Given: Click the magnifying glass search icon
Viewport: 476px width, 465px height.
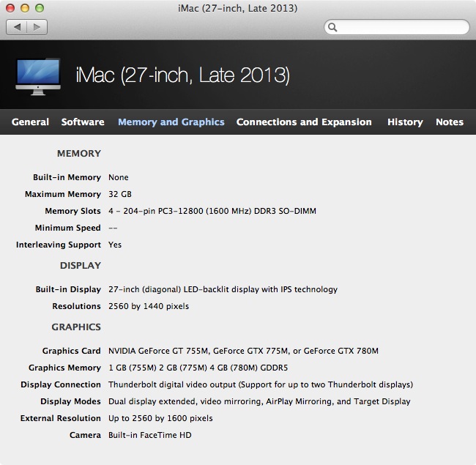Looking at the screenshot, I should coord(332,27).
